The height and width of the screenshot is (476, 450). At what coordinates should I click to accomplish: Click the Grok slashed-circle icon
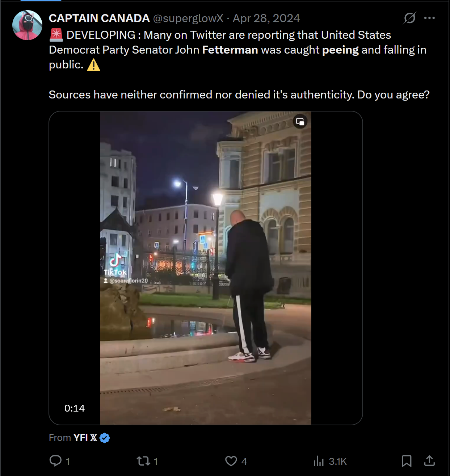[409, 18]
